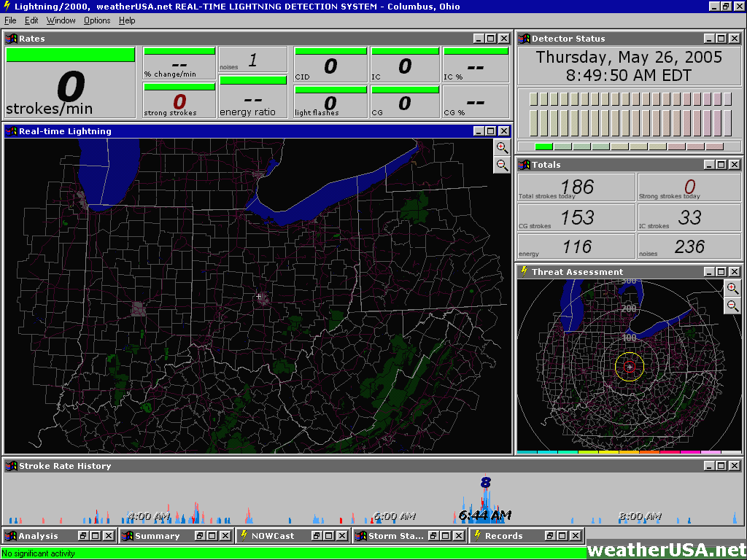Click the Totals panel title icon
This screenshot has width=747, height=560.
(x=524, y=165)
